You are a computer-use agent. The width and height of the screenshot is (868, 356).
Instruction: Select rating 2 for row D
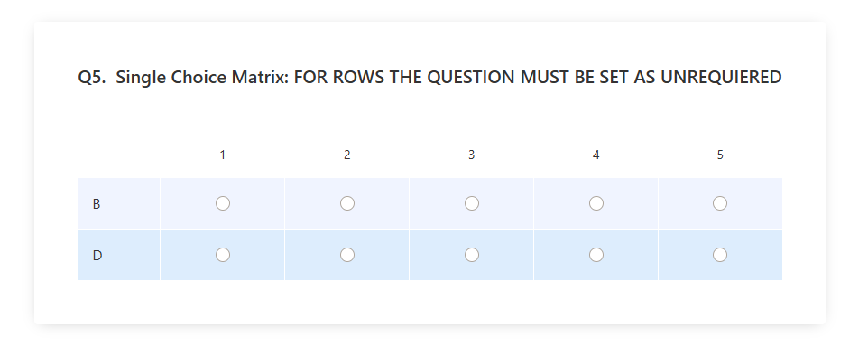tap(347, 255)
